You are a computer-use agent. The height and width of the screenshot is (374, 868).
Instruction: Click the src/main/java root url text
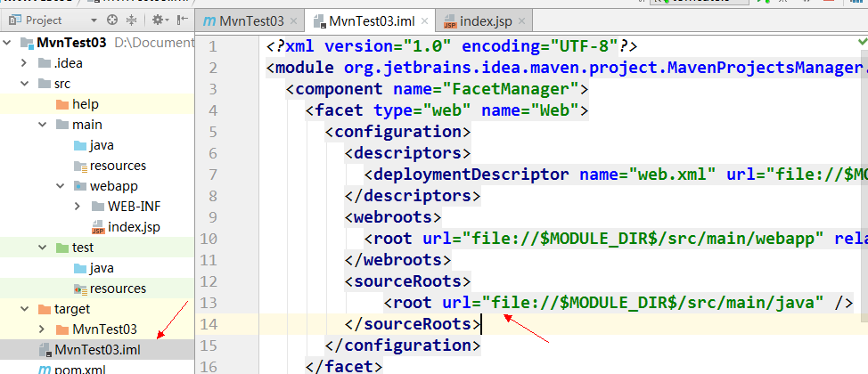point(652,303)
